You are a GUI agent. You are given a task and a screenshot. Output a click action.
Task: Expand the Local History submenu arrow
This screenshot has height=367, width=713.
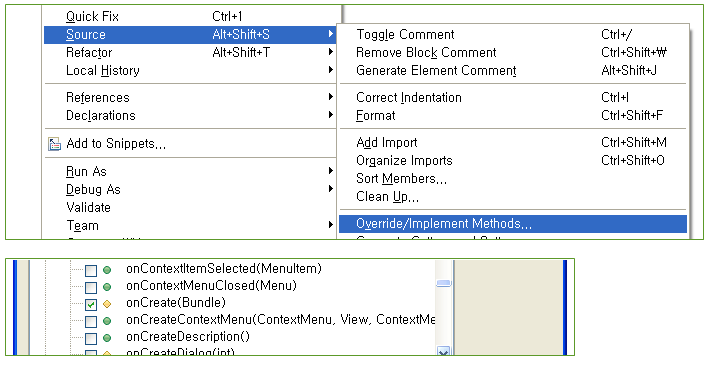tap(331, 70)
